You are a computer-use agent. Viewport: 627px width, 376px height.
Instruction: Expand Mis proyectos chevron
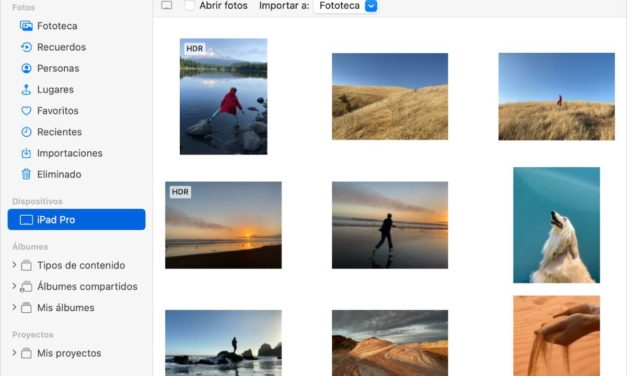click(x=14, y=353)
